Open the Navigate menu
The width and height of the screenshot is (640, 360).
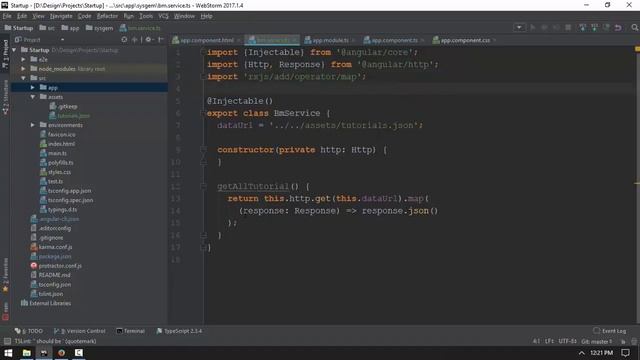point(61,16)
